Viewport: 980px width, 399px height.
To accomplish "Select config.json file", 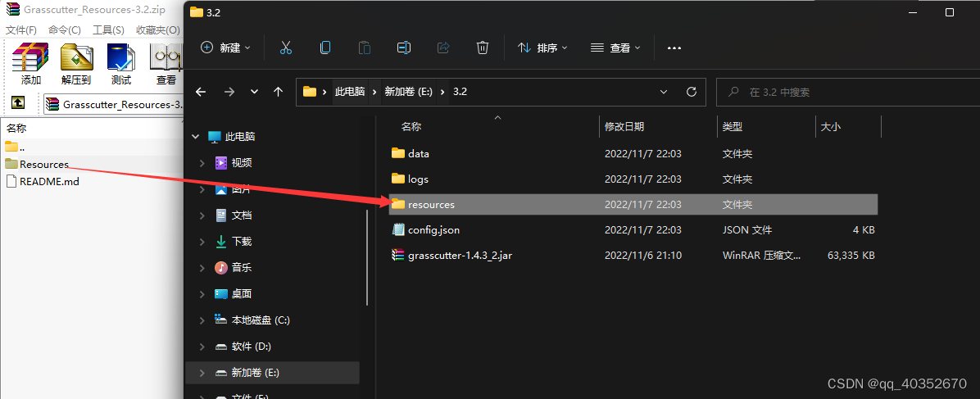I will click(x=633, y=230).
